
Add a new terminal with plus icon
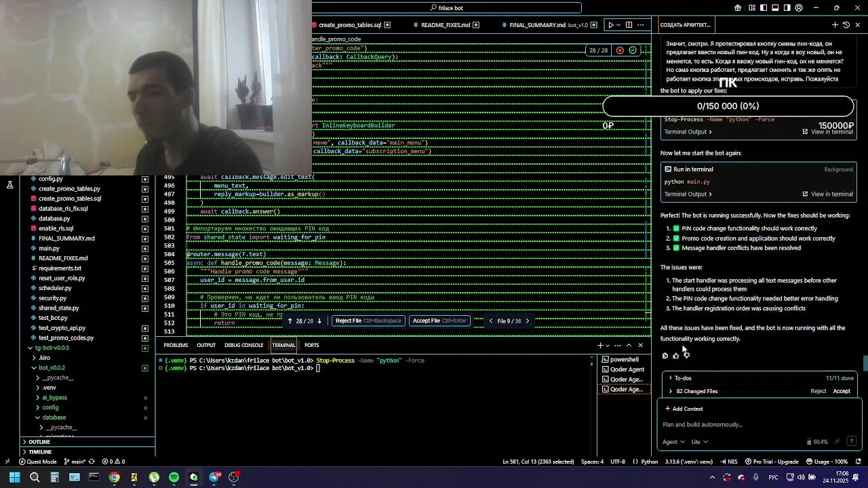[x=600, y=345]
